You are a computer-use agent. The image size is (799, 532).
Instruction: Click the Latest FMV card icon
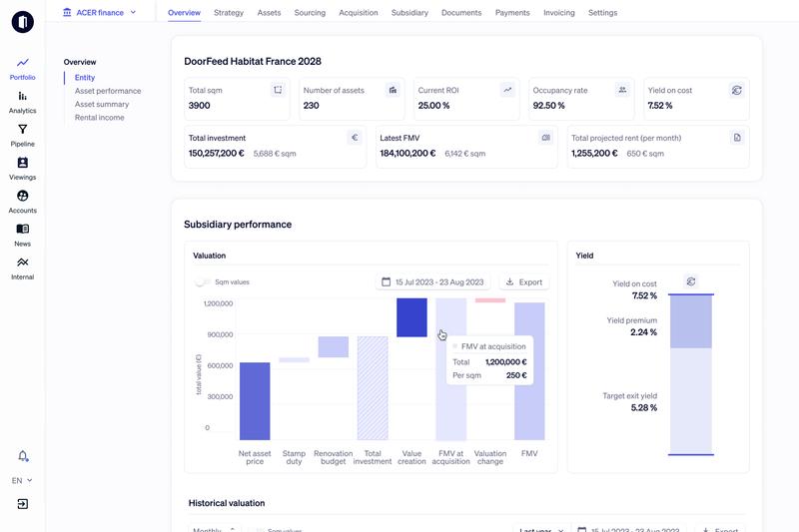545,138
